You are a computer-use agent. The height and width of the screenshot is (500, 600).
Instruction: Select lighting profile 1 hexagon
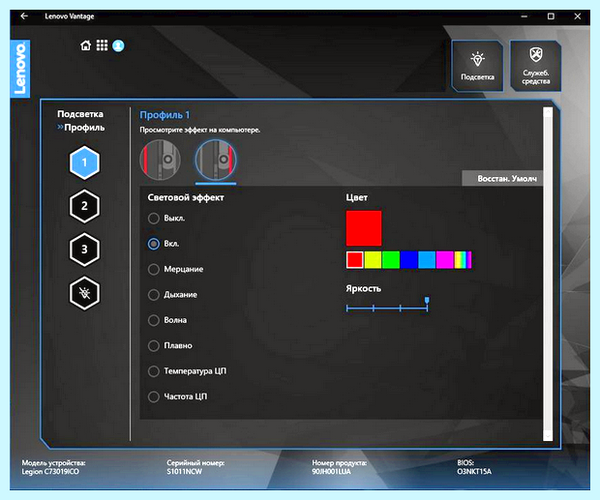(85, 163)
